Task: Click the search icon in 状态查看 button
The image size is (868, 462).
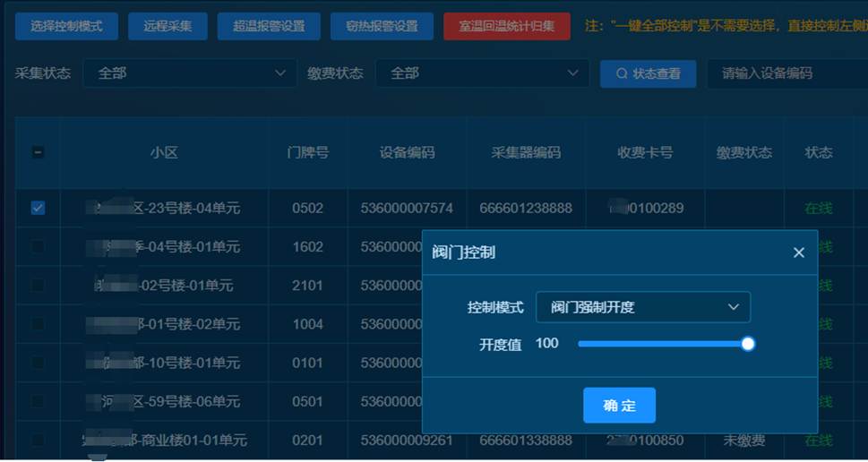Action: click(x=621, y=73)
